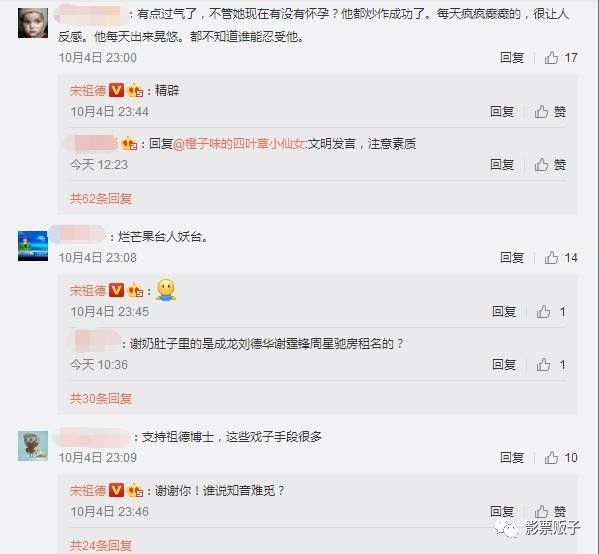Image resolution: width=599 pixels, height=554 pixels.
Task: Like 宋祖德's reply '精辟'
Action: [550, 112]
